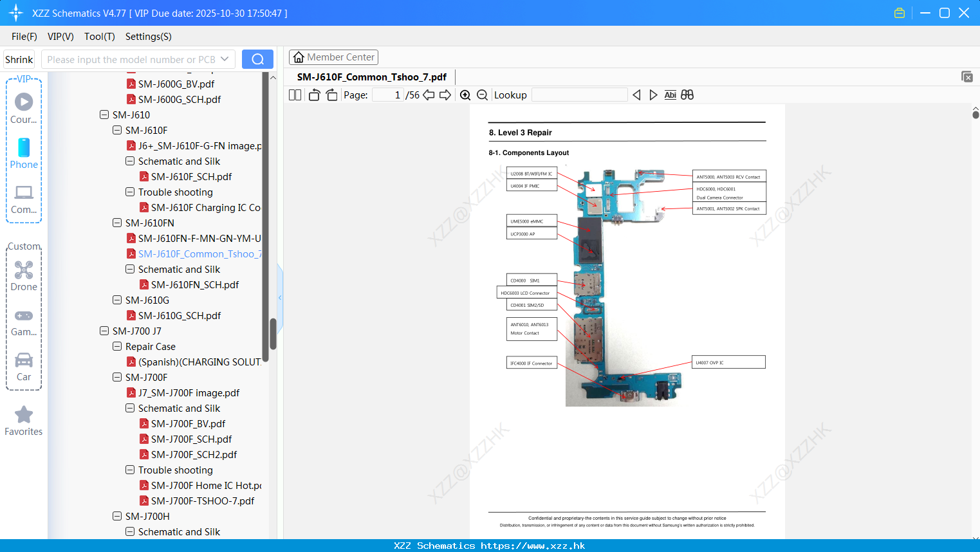Select the SM-J610F_Common_Tshoo_7.pdf tab
The height and width of the screenshot is (552, 980).
pyautogui.click(x=371, y=77)
